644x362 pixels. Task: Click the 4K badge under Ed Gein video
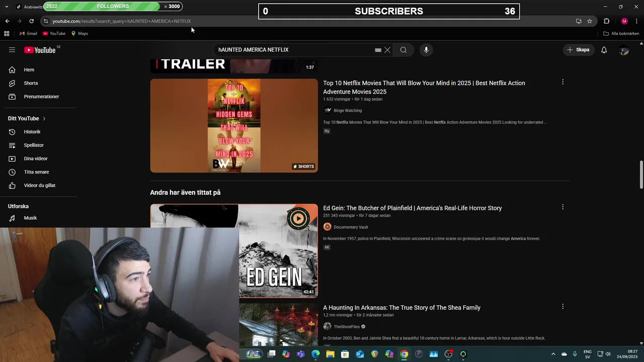[327, 247]
